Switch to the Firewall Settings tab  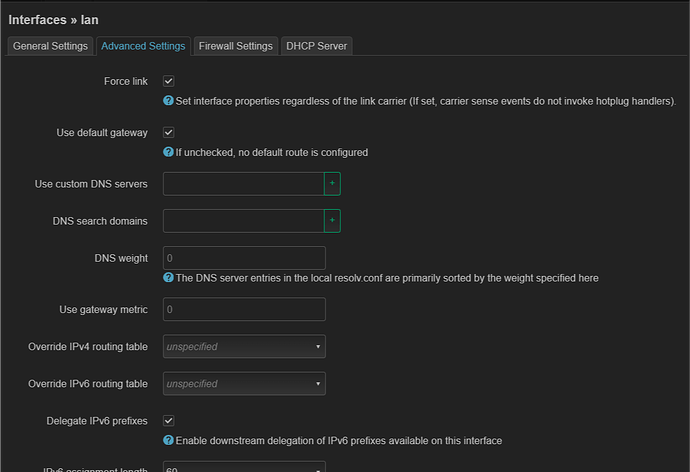[235, 46]
